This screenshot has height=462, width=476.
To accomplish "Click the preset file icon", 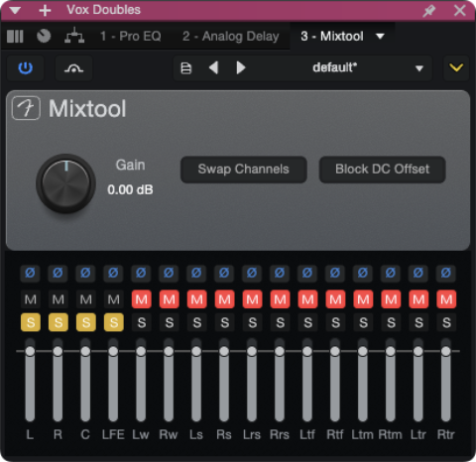I will (186, 68).
